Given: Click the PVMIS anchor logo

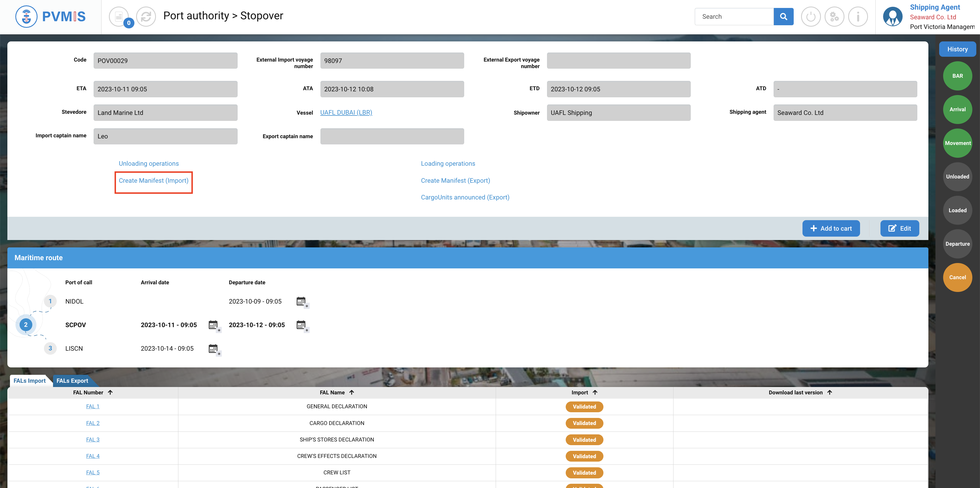Looking at the screenshot, I should click(x=26, y=16).
